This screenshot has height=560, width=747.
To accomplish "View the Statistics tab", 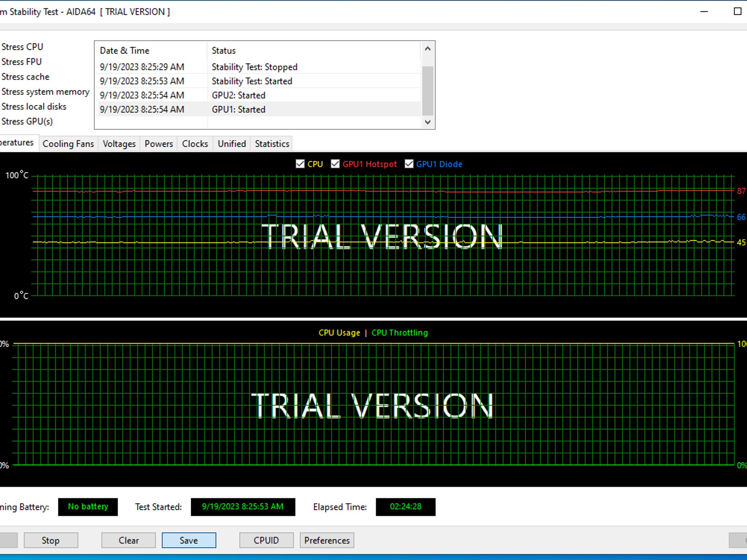I will coord(272,144).
